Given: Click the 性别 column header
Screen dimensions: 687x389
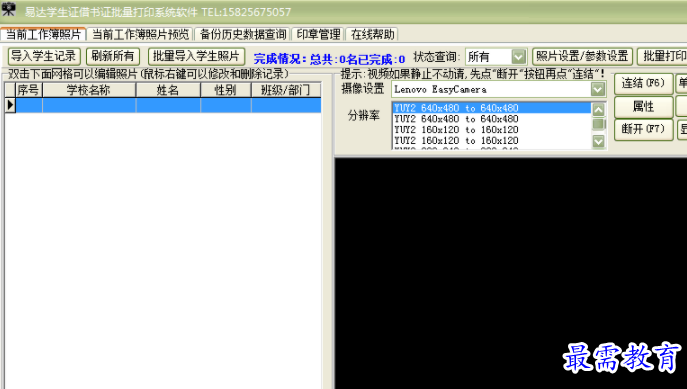Looking at the screenshot, I should pos(226,90).
